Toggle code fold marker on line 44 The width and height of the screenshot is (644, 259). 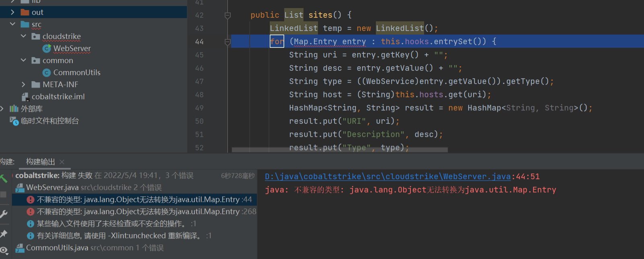point(228,42)
